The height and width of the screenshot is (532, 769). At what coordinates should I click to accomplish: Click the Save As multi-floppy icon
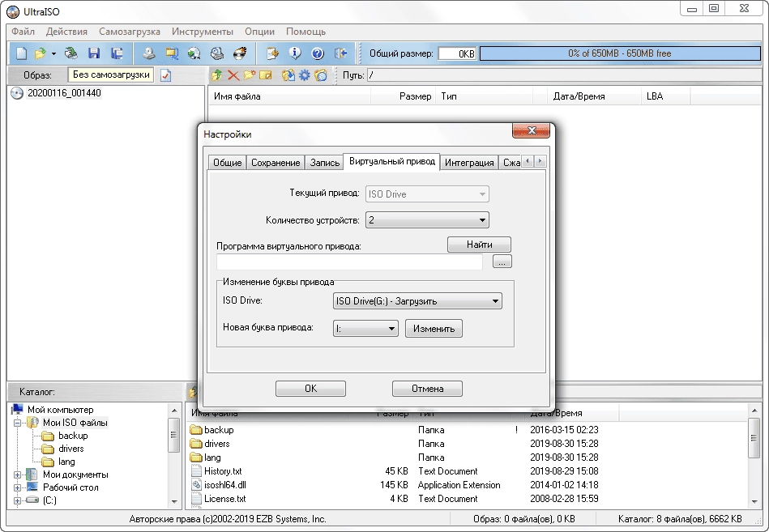tap(117, 53)
